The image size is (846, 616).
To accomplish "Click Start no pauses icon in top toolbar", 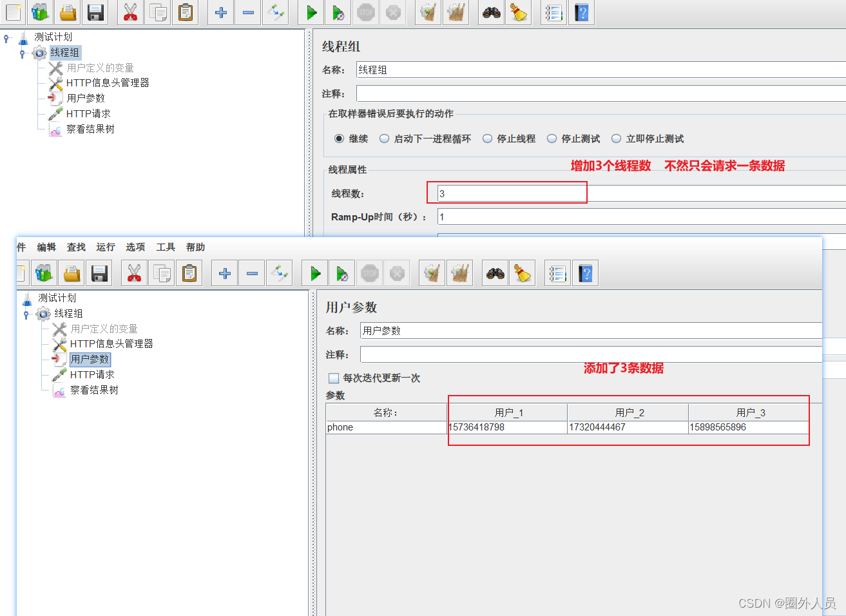I will point(338,12).
